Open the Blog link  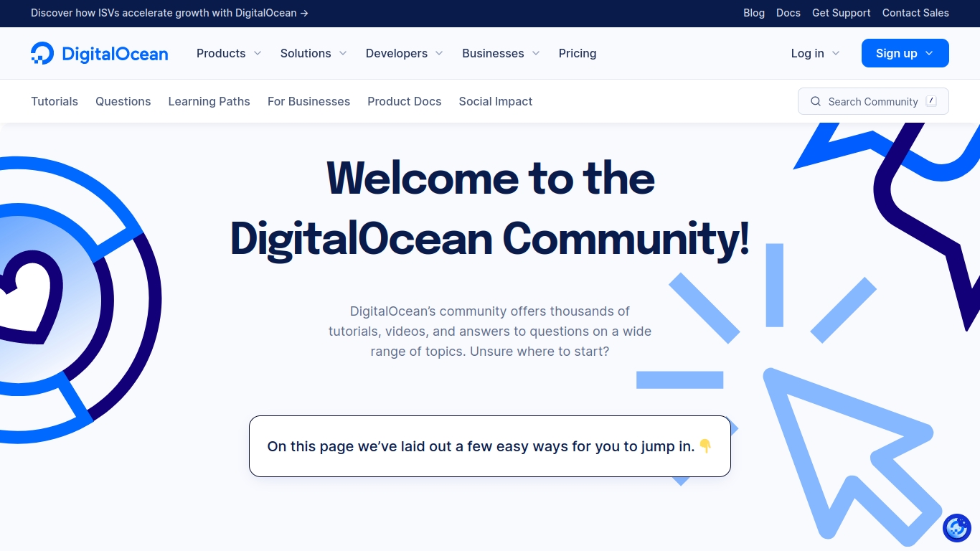754,13
